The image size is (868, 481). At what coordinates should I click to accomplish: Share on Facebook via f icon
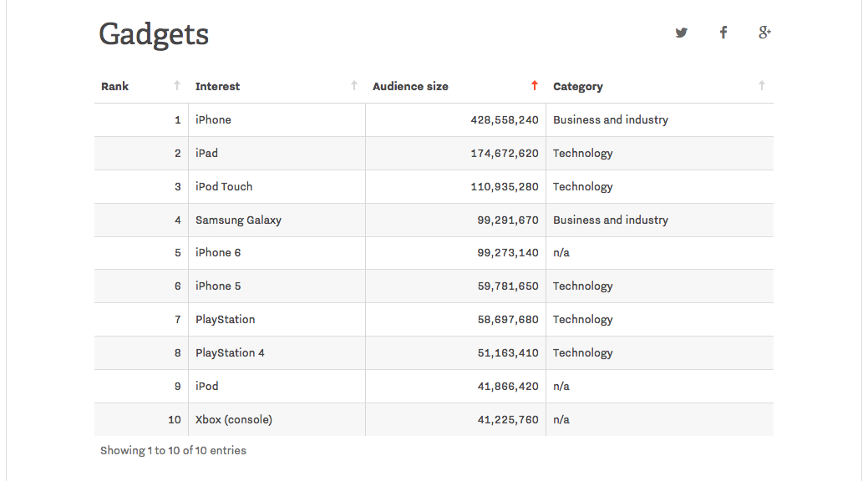click(x=723, y=33)
